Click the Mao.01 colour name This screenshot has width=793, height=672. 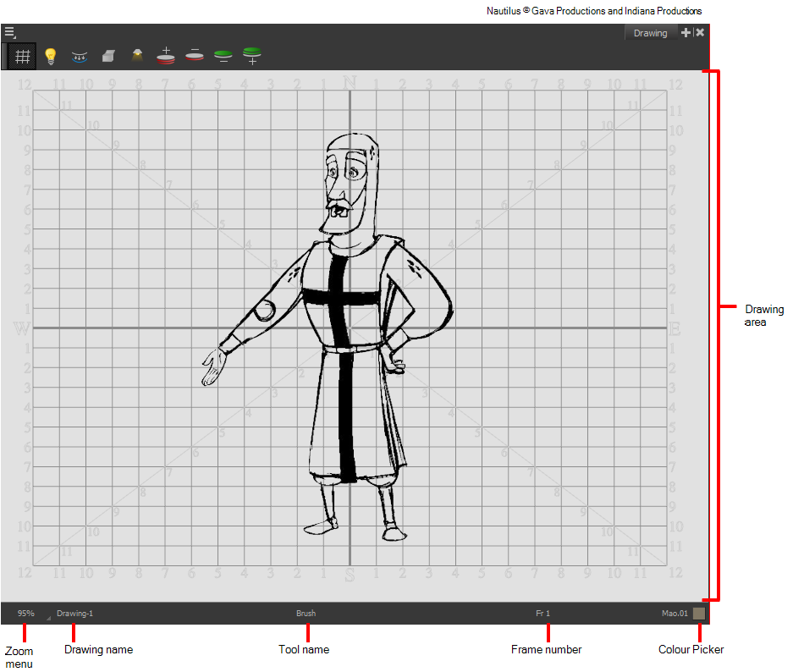pyautogui.click(x=675, y=614)
